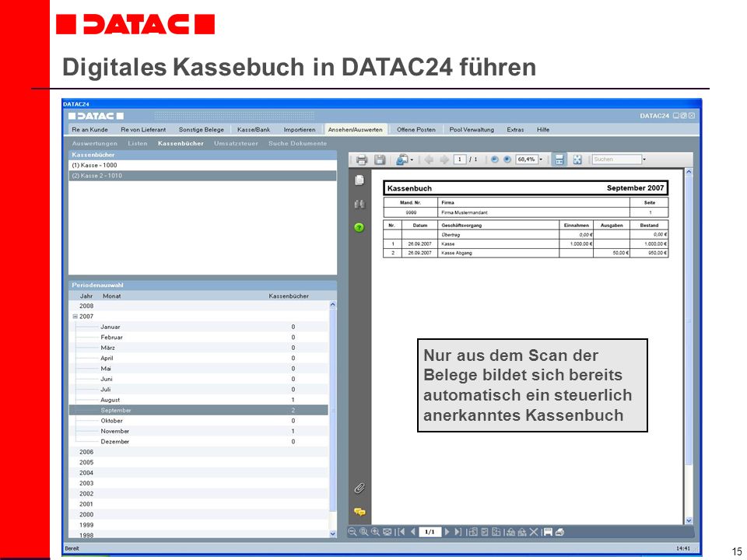Zoom out with the round minus button
747x560 pixels.
(495, 159)
